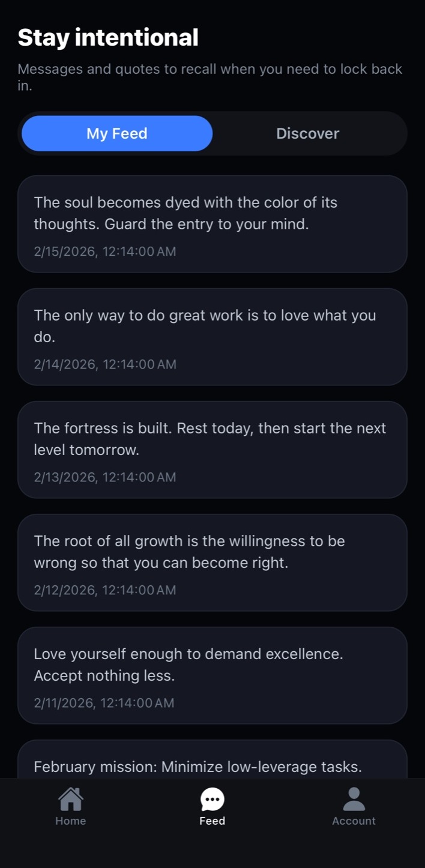Viewport: 425px width, 868px height.
Task: Tap the 2/15/2026 timestamp on top quote
Action: (x=104, y=251)
